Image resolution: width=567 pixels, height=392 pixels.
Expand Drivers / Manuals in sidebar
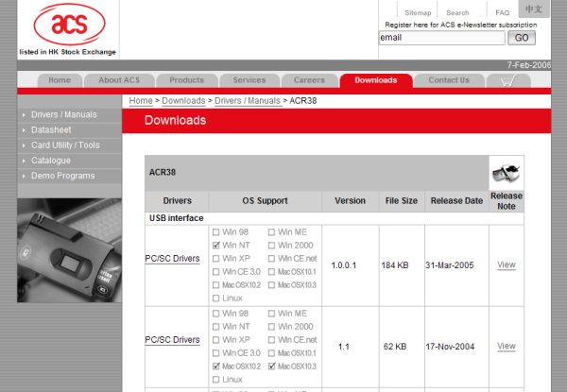tap(63, 115)
